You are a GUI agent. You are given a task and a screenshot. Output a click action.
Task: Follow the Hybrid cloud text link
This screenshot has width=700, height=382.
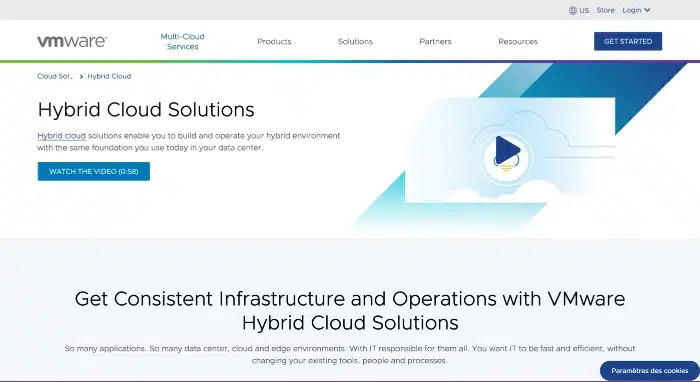click(61, 136)
